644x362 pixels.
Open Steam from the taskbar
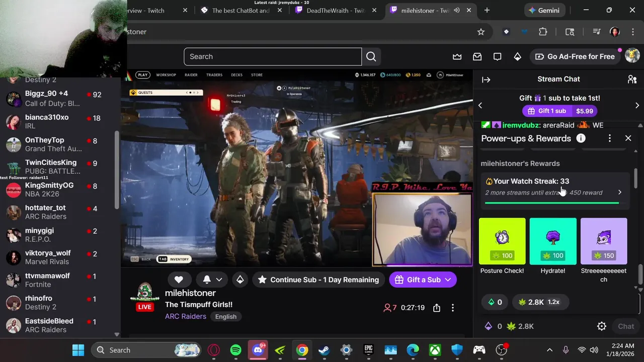pyautogui.click(x=324, y=350)
